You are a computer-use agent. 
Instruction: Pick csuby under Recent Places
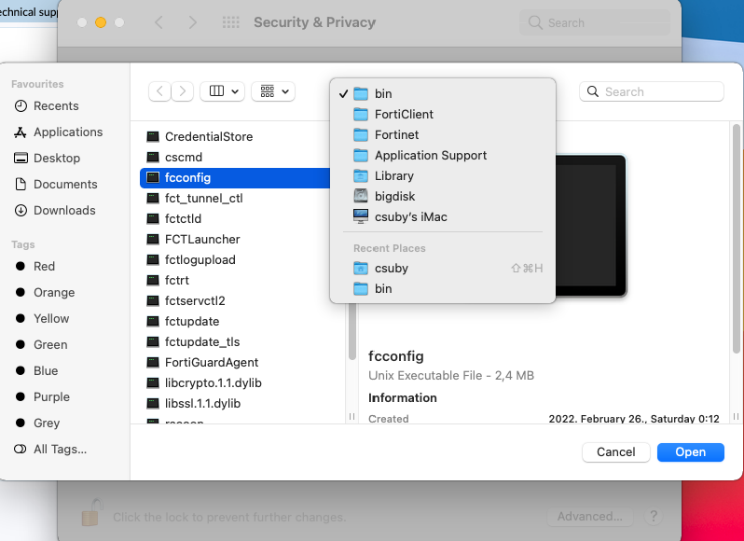[391, 268]
